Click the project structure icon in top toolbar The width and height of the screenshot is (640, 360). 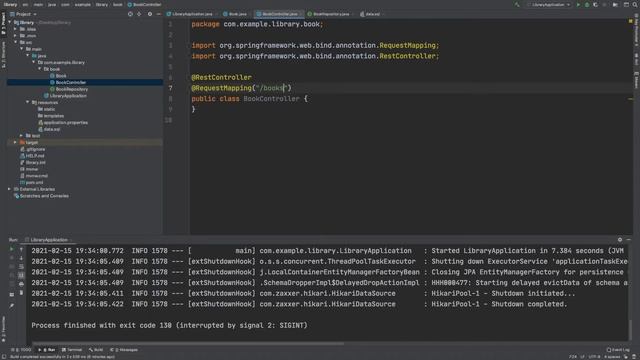click(616, 5)
